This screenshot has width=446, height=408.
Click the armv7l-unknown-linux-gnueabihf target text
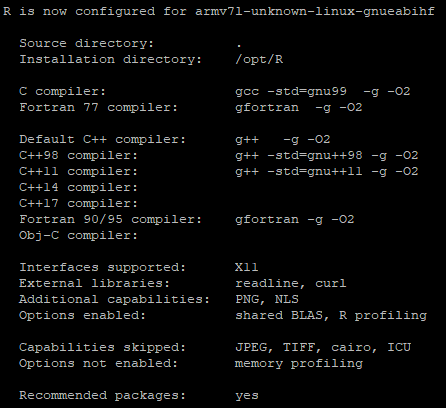click(315, 12)
